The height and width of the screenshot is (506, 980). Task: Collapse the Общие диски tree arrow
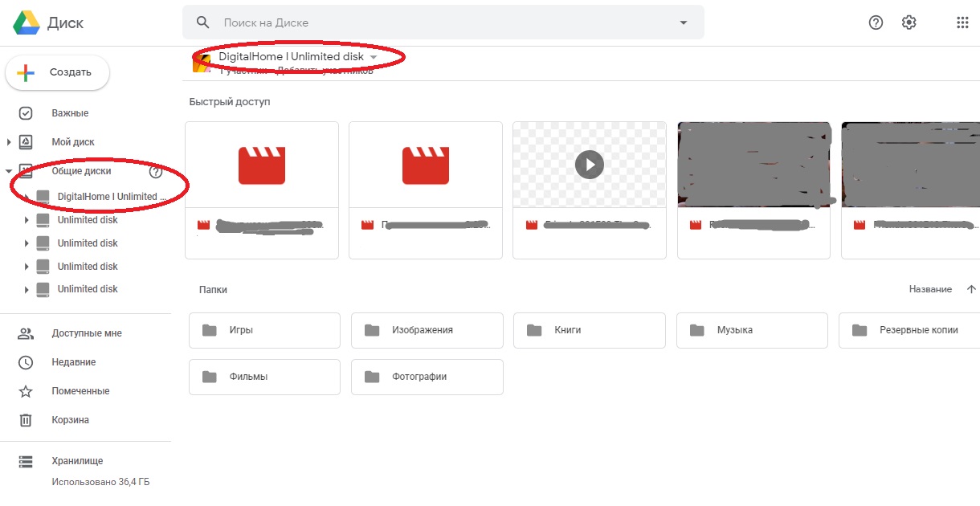(x=9, y=171)
